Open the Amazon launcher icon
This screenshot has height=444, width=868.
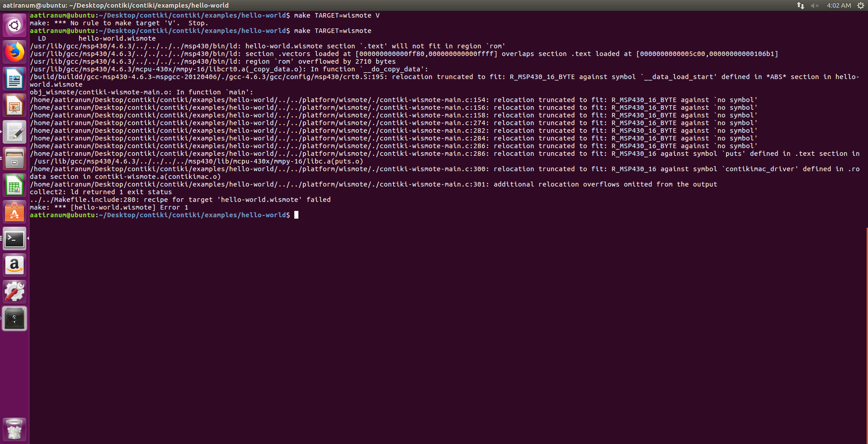tap(14, 265)
